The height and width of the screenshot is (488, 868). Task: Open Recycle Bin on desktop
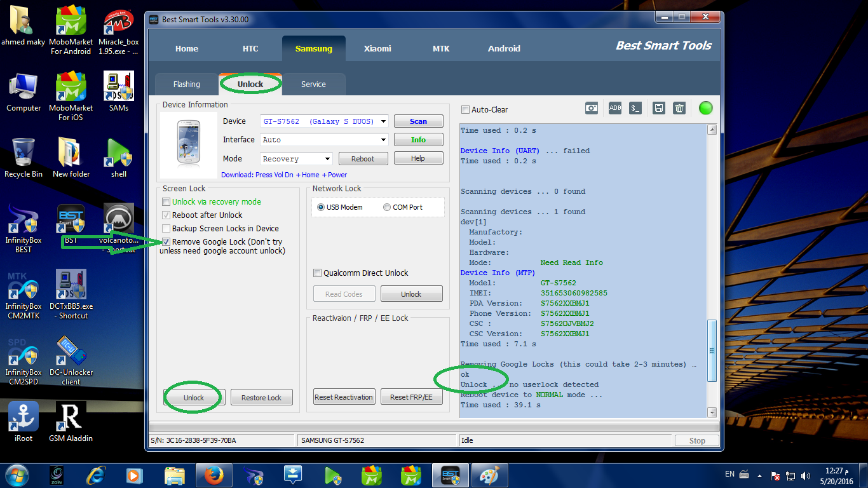pos(24,158)
